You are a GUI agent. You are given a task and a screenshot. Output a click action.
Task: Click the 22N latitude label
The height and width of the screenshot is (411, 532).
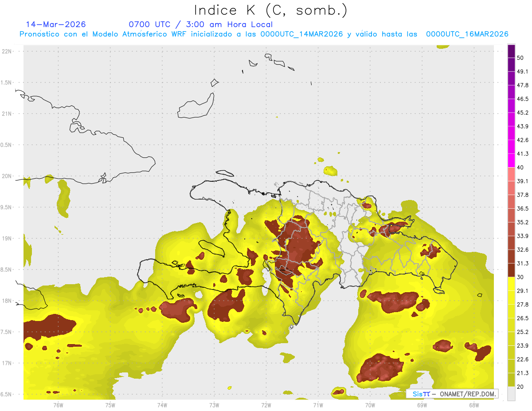point(7,51)
